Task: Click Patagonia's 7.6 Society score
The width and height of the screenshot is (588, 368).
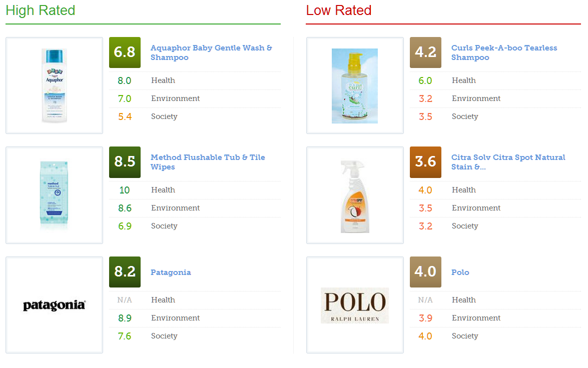Action: pyautogui.click(x=125, y=336)
